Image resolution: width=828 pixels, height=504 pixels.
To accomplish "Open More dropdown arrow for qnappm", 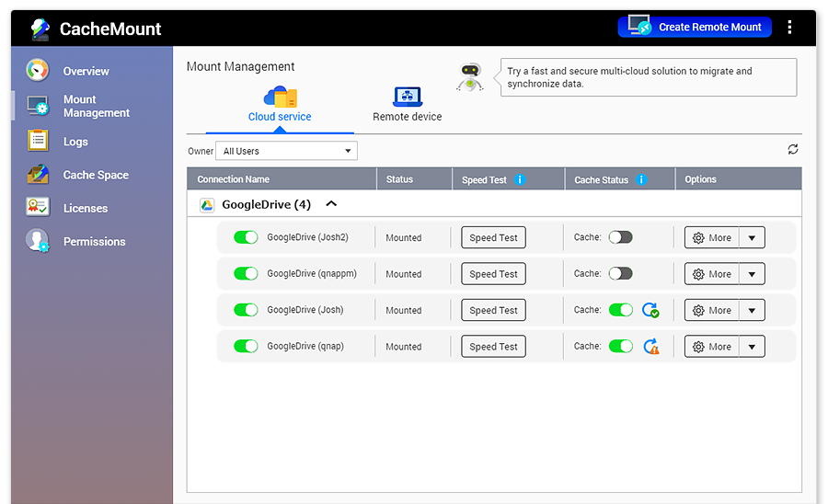I will click(752, 274).
